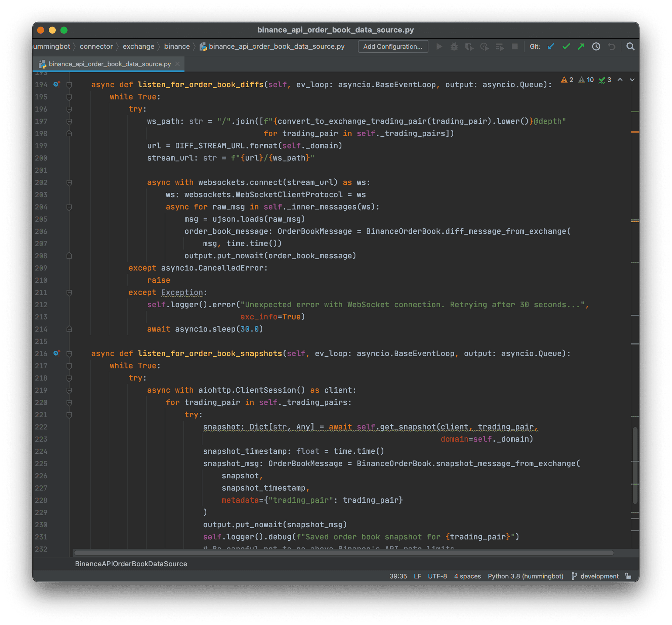Click the Stop square icon

pos(514,47)
